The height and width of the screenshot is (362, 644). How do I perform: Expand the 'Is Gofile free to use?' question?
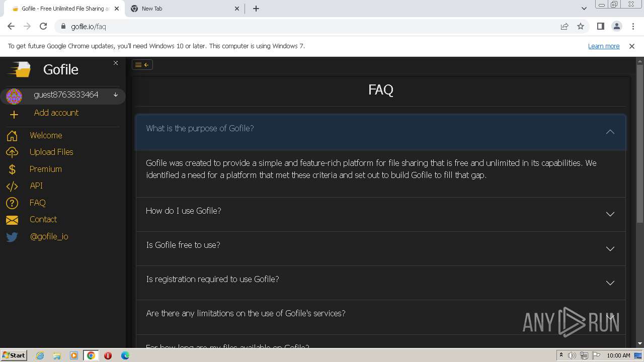[380, 248]
